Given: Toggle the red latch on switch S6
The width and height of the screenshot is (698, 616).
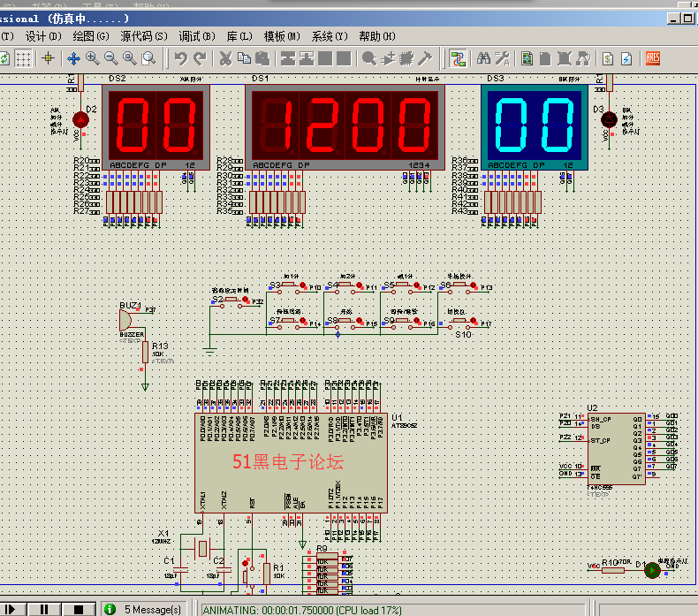Looking at the screenshot, I should (474, 285).
